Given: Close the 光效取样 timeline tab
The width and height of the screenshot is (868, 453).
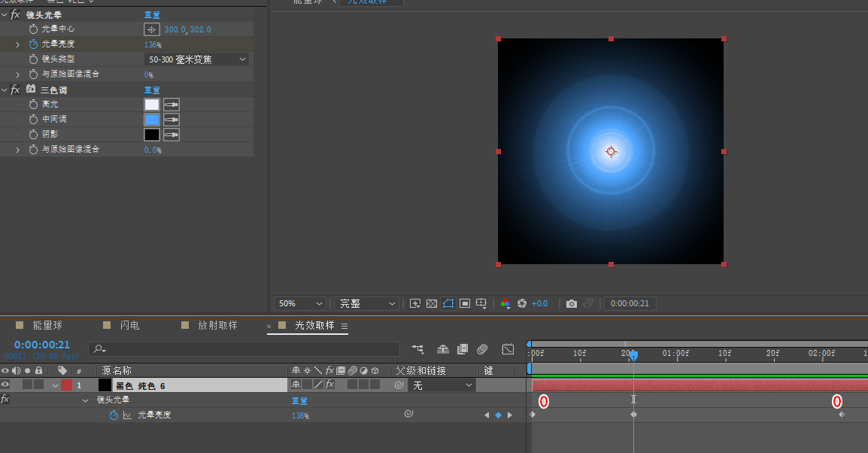Looking at the screenshot, I should pyautogui.click(x=269, y=326).
